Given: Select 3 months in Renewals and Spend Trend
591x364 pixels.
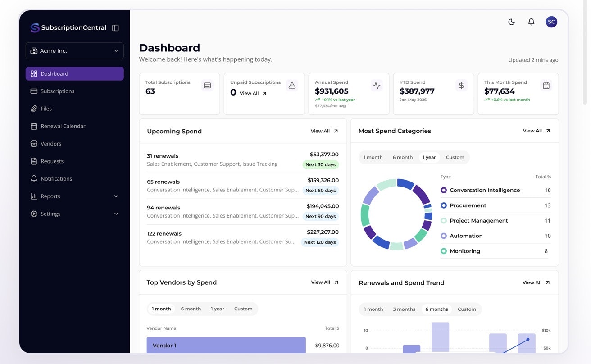Looking at the screenshot, I should [x=404, y=309].
